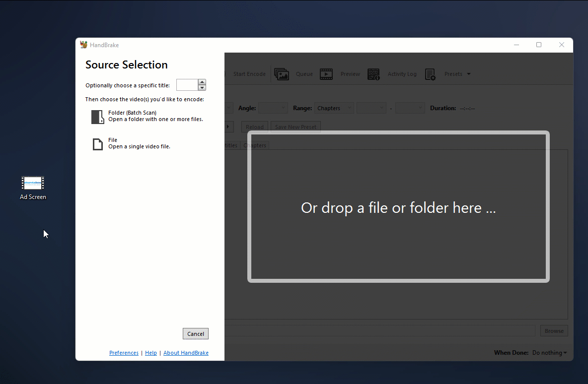Cancel the source selection
Screen dimensions: 588x384
click(195, 334)
